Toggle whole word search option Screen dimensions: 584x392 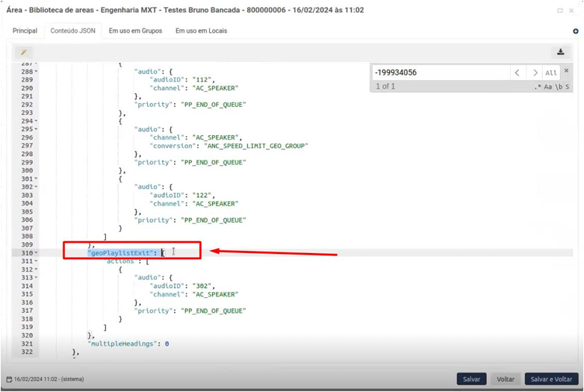tap(559, 87)
